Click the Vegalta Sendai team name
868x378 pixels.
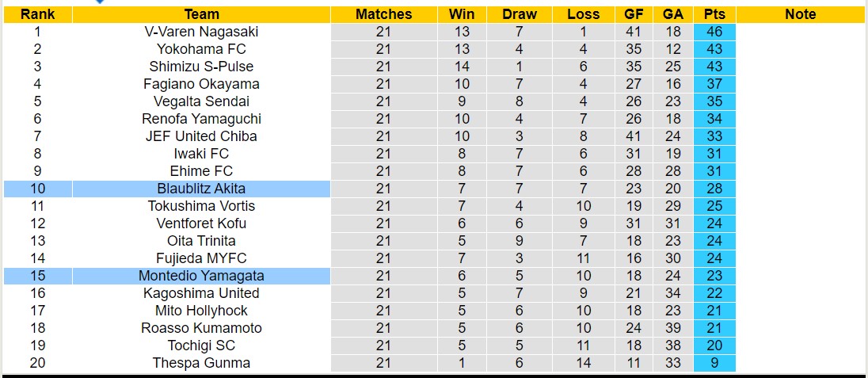click(201, 101)
